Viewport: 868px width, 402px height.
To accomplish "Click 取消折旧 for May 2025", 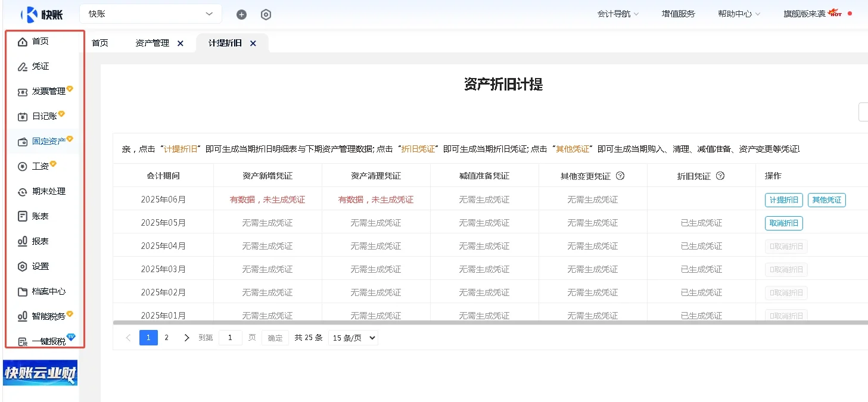I will click(783, 223).
